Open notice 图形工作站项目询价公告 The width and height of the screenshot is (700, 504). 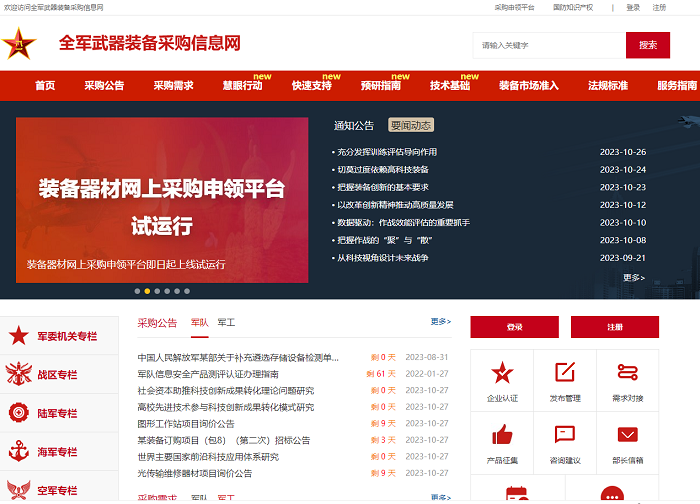(x=186, y=424)
